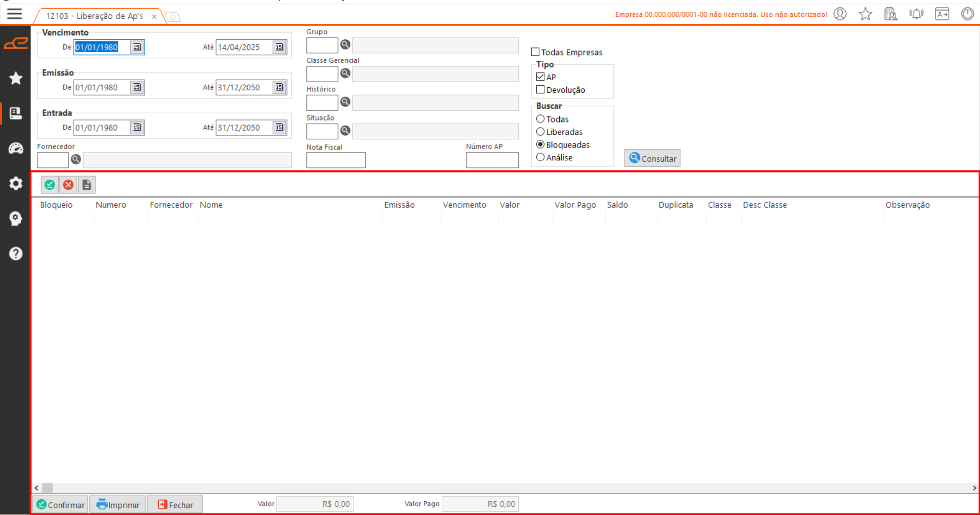Enable the Todas Empresas checkbox
The image size is (980, 515).
pyautogui.click(x=535, y=52)
